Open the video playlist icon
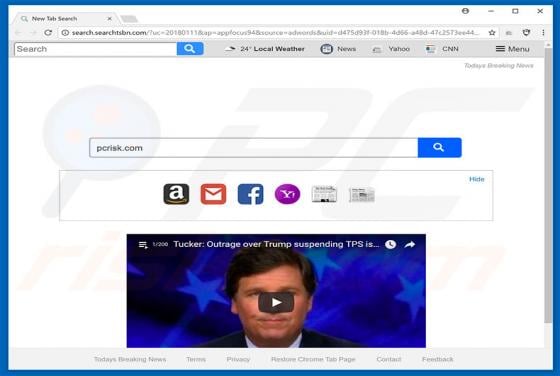The image size is (560, 376). point(143,245)
